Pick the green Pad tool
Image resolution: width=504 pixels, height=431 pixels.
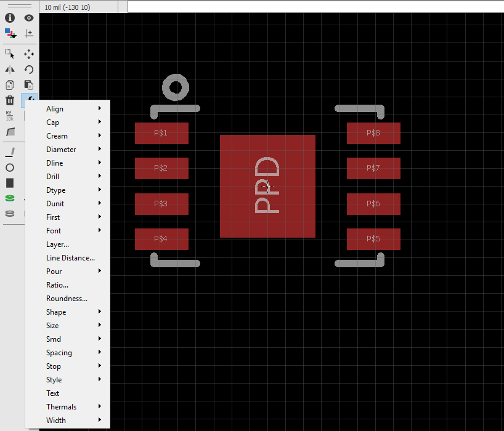[10, 198]
